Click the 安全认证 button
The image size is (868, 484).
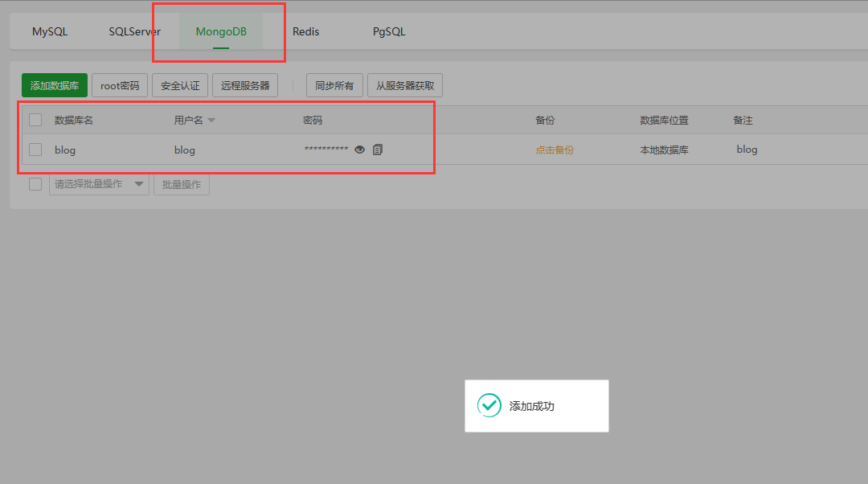[180, 85]
